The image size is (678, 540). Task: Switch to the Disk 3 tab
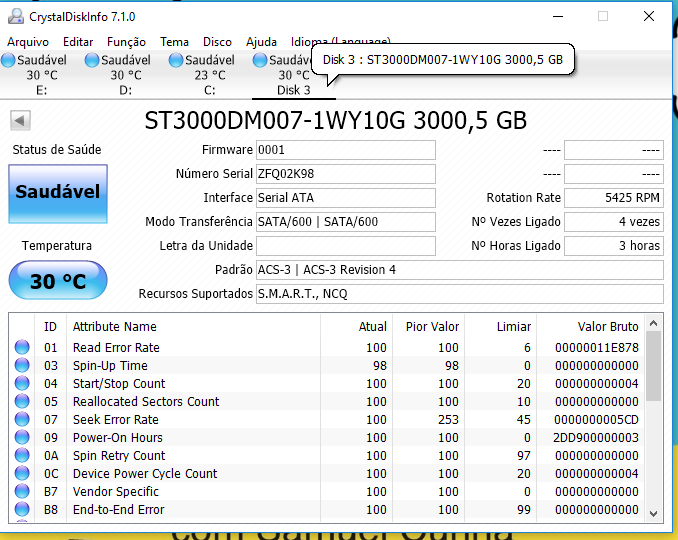(294, 75)
